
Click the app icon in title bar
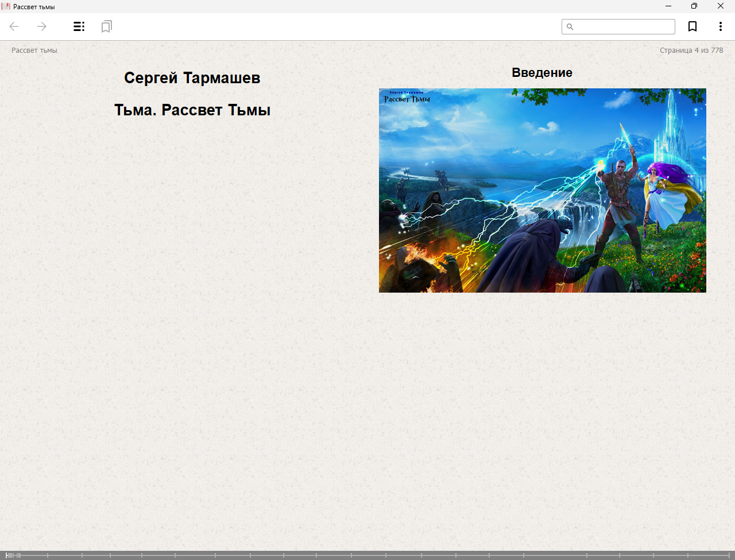6,6
